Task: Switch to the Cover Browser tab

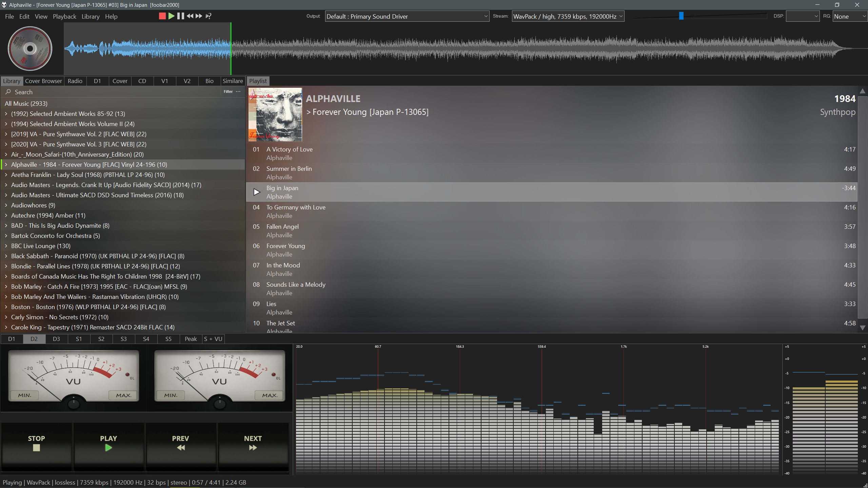Action: point(43,81)
